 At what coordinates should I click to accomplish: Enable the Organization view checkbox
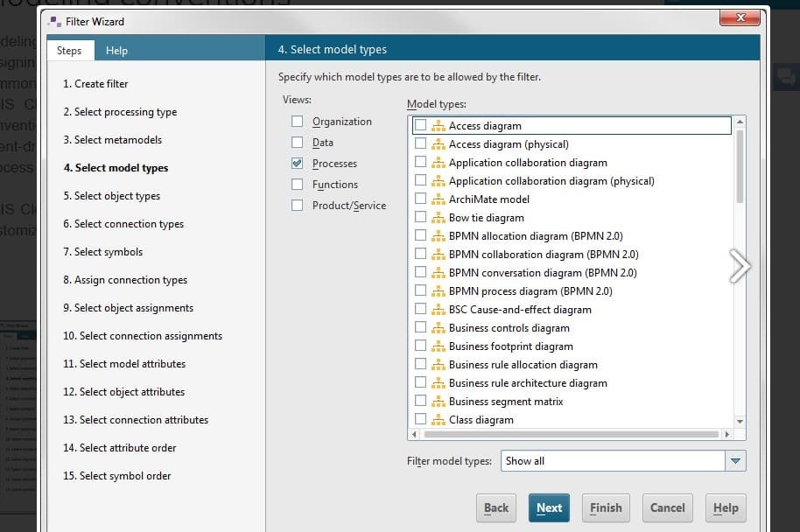(298, 122)
